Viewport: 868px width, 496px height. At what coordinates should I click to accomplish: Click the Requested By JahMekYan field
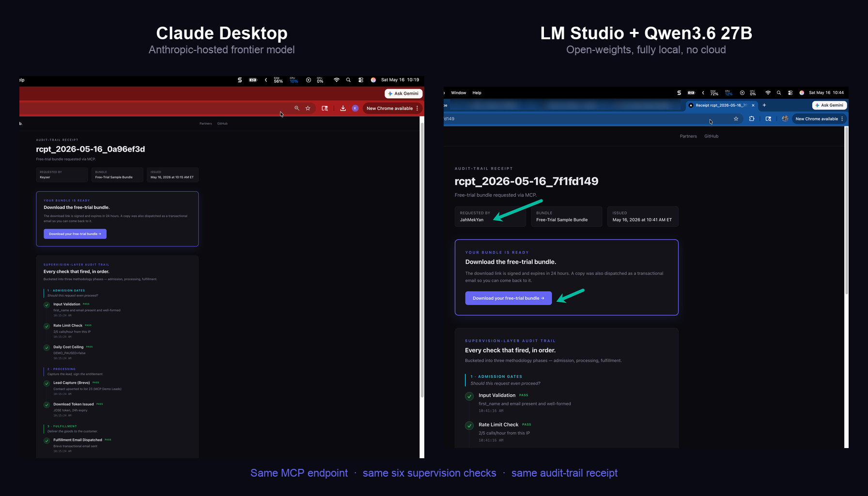[490, 217]
